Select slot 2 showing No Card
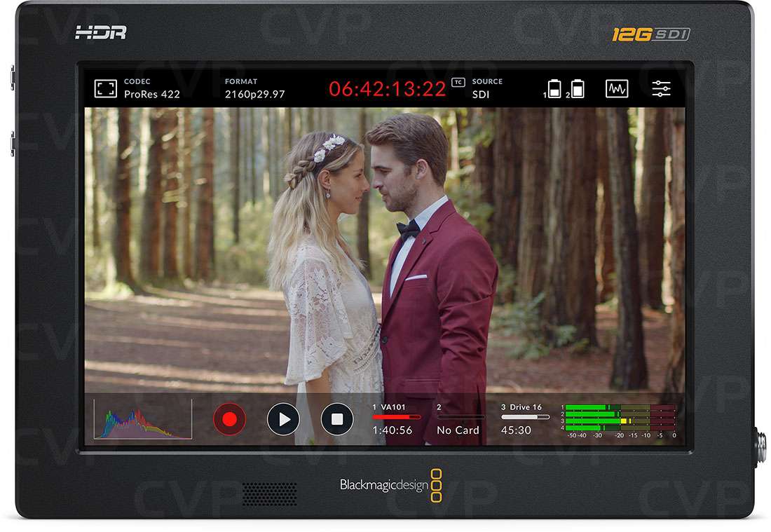 click(458, 419)
